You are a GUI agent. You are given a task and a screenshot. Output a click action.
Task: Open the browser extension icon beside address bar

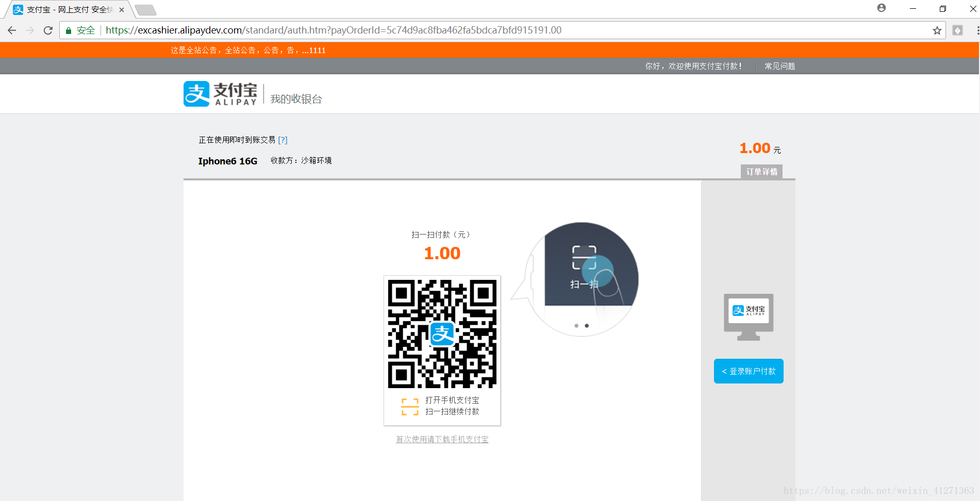coord(957,30)
